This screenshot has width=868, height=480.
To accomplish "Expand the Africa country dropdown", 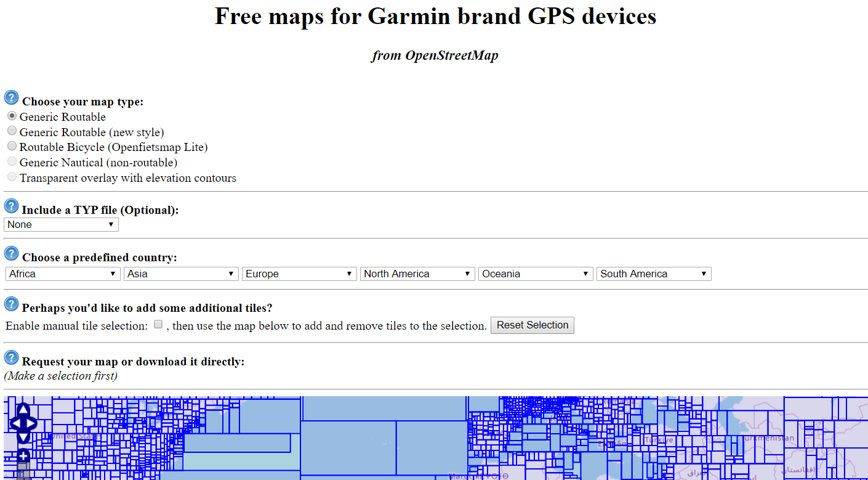I will coord(62,274).
